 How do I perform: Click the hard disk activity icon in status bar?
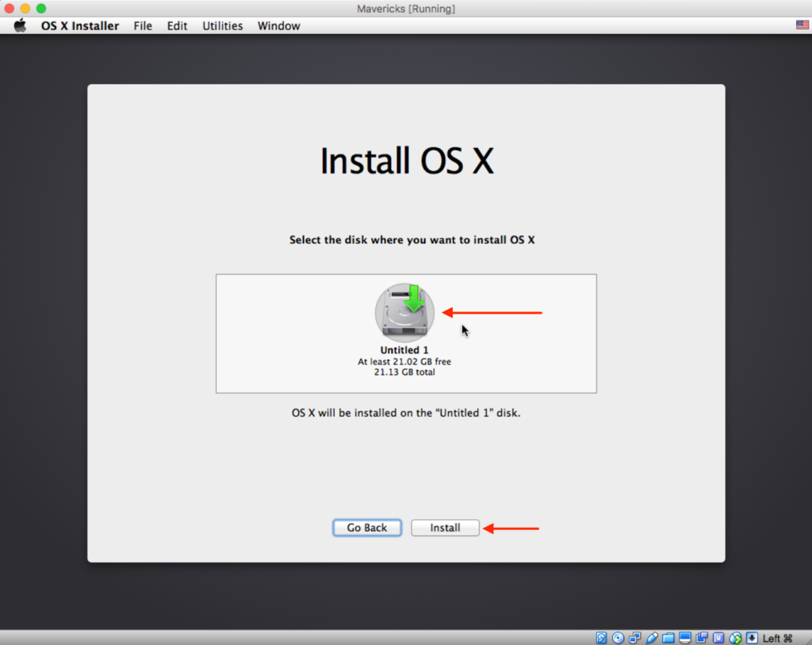[x=601, y=637]
